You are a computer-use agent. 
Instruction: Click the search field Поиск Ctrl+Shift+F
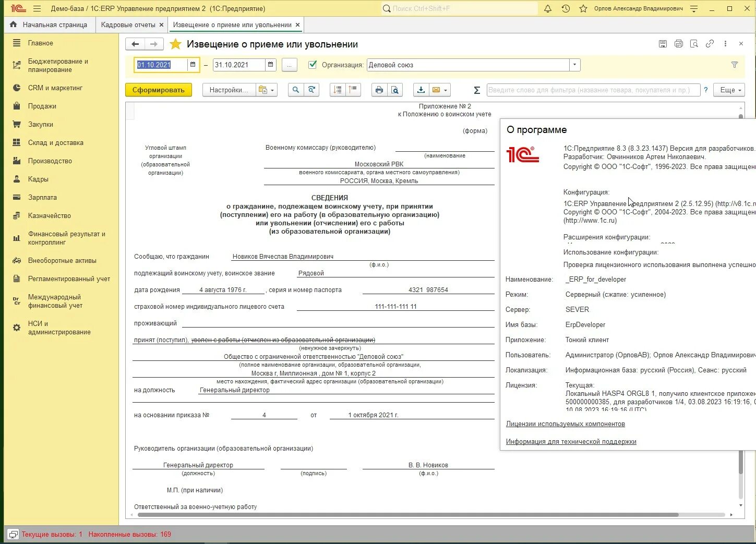coord(459,8)
